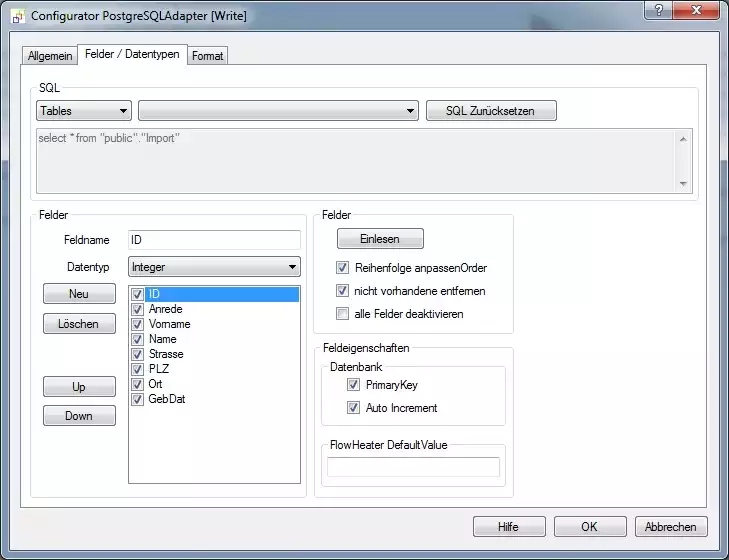Open the empty table selection combo box
Viewport: 729px width, 560px height.
coord(278,111)
